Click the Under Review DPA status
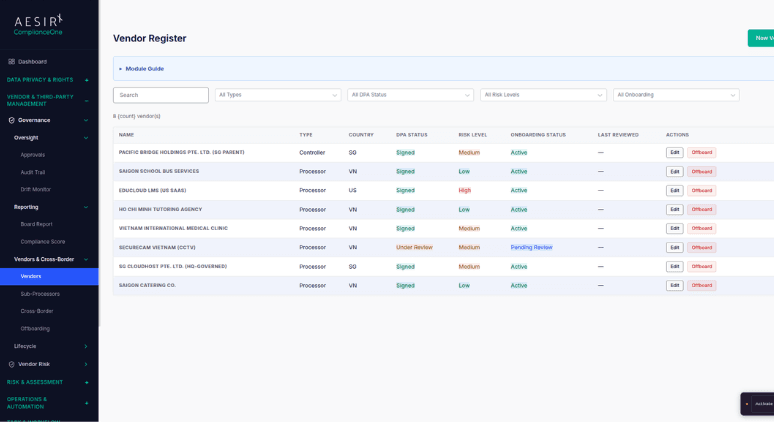 click(x=414, y=248)
